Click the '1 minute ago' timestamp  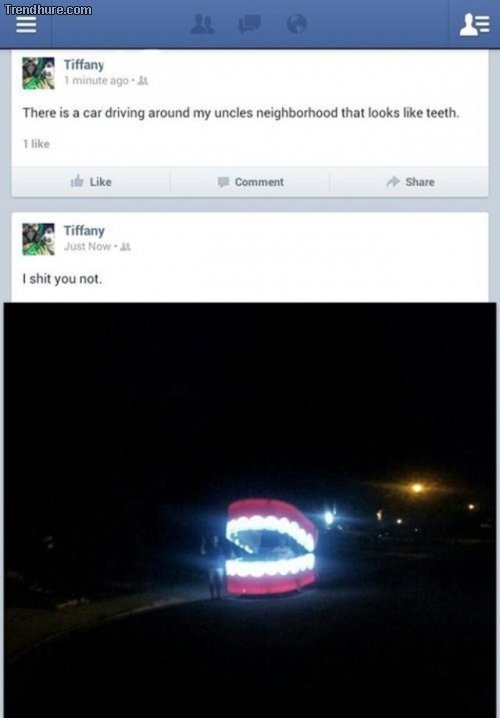tap(96, 81)
